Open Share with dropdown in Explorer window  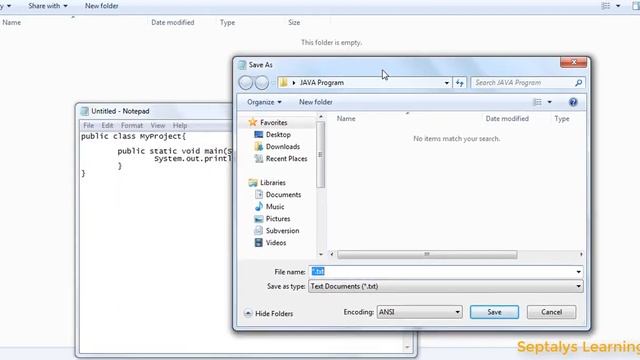48,6
